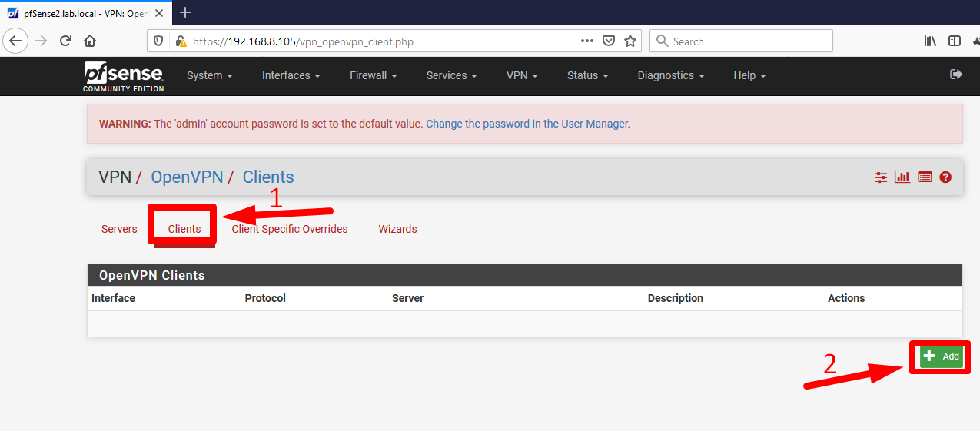The height and width of the screenshot is (431, 980).
Task: Switch to the Servers tab
Action: click(x=119, y=229)
